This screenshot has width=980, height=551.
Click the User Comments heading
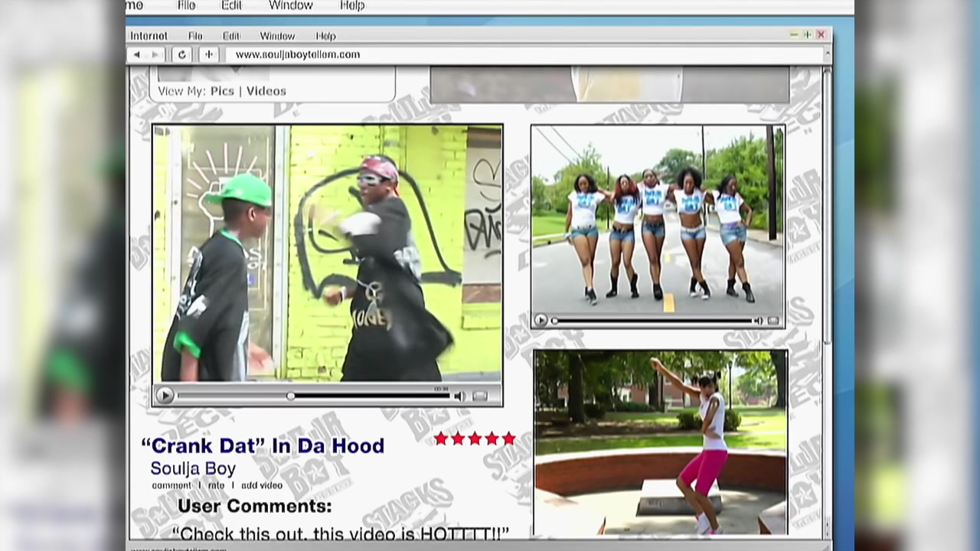[255, 506]
